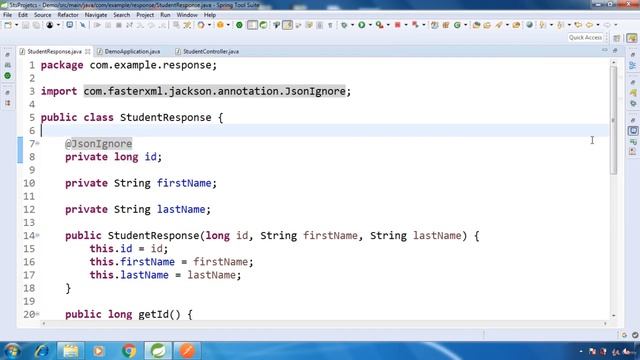Click the Resume debug icon

(97, 25)
